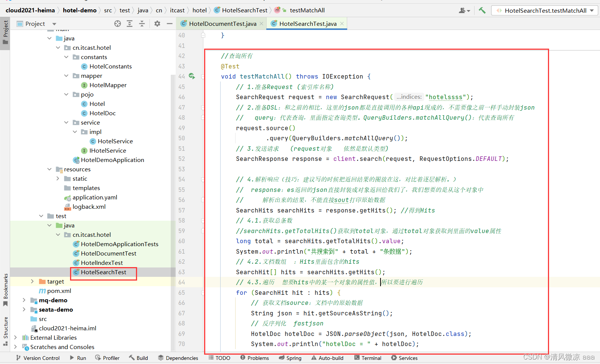Open the run configuration dropdown HotelSearchTest.testMatchAll
Image resolution: width=600 pixels, height=364 pixels.
click(545, 10)
